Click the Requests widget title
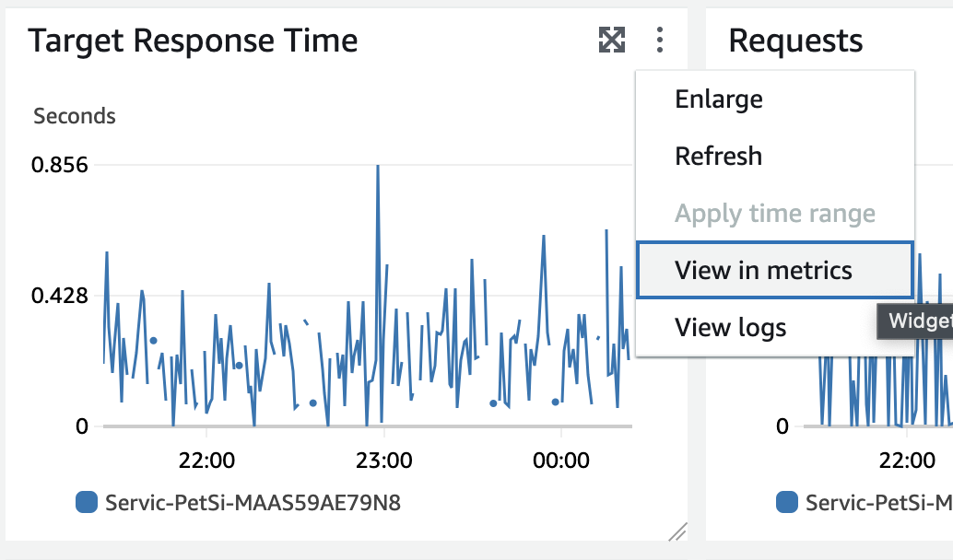The width and height of the screenshot is (953, 560). [795, 41]
